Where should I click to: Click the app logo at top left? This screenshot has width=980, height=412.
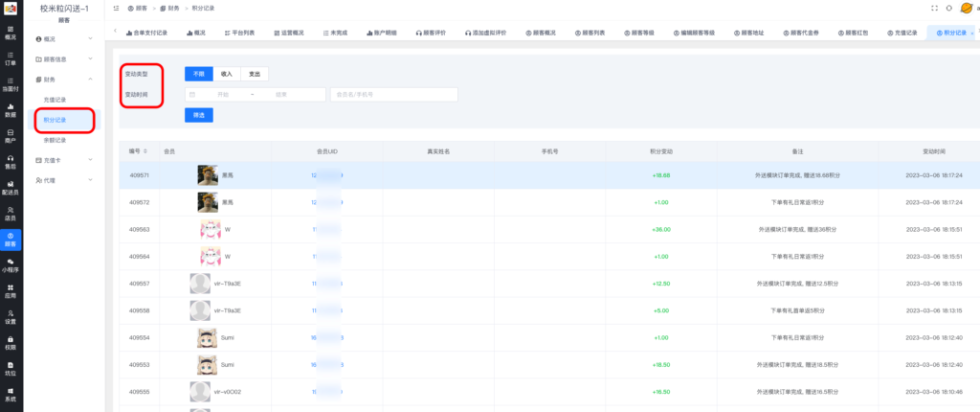click(x=11, y=9)
